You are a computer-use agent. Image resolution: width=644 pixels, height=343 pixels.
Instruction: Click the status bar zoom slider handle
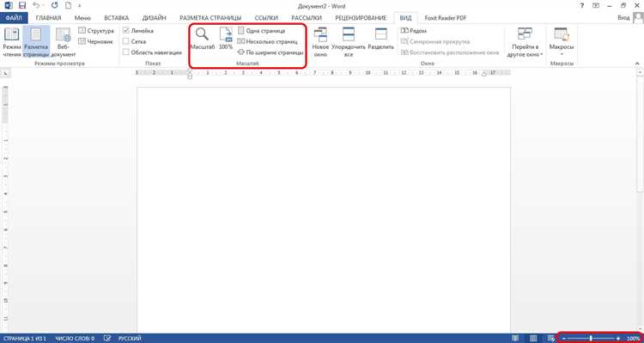tap(591, 339)
